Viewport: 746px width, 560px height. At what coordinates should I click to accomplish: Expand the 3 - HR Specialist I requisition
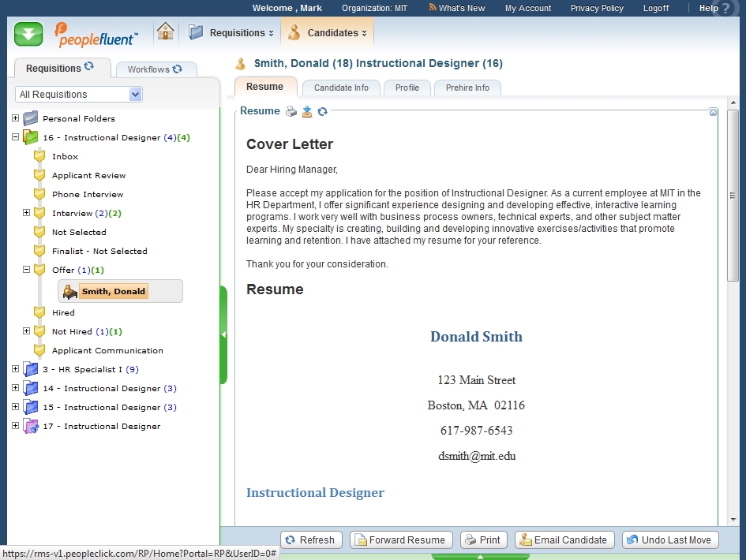pos(16,369)
